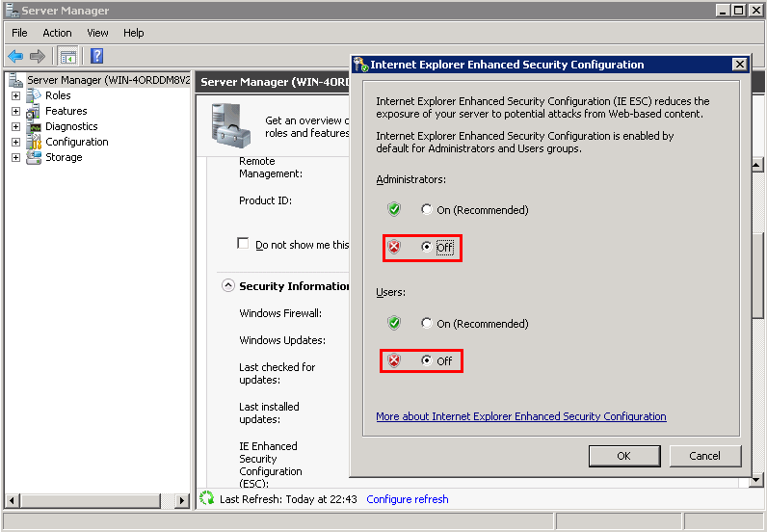Select the Roles tree item label
The width and height of the screenshot is (767, 532).
tap(58, 95)
